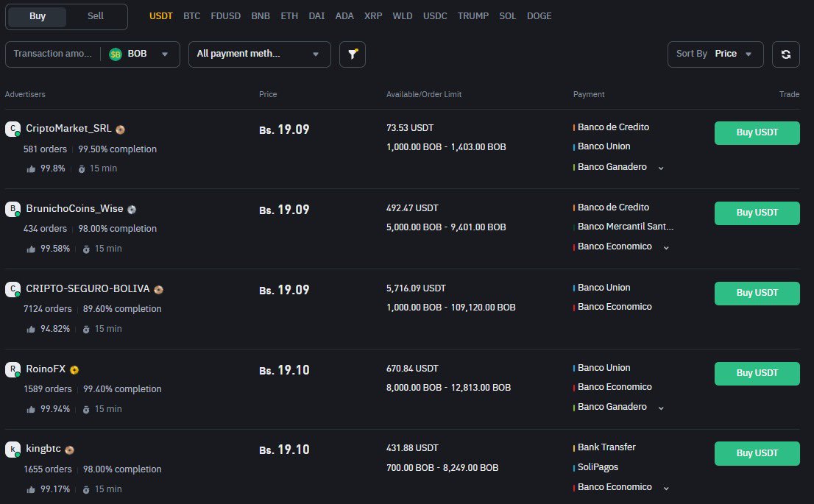Select the DAI tab

pyautogui.click(x=316, y=16)
